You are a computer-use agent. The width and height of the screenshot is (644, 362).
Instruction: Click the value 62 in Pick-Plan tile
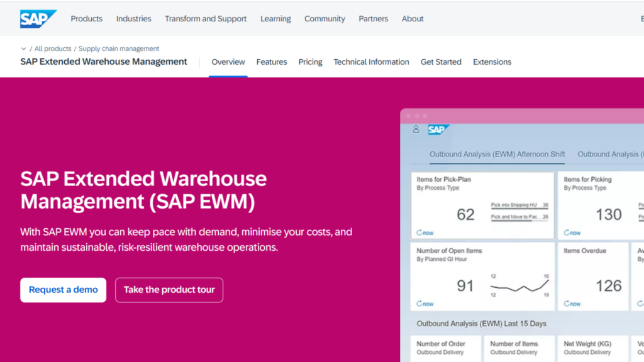465,215
